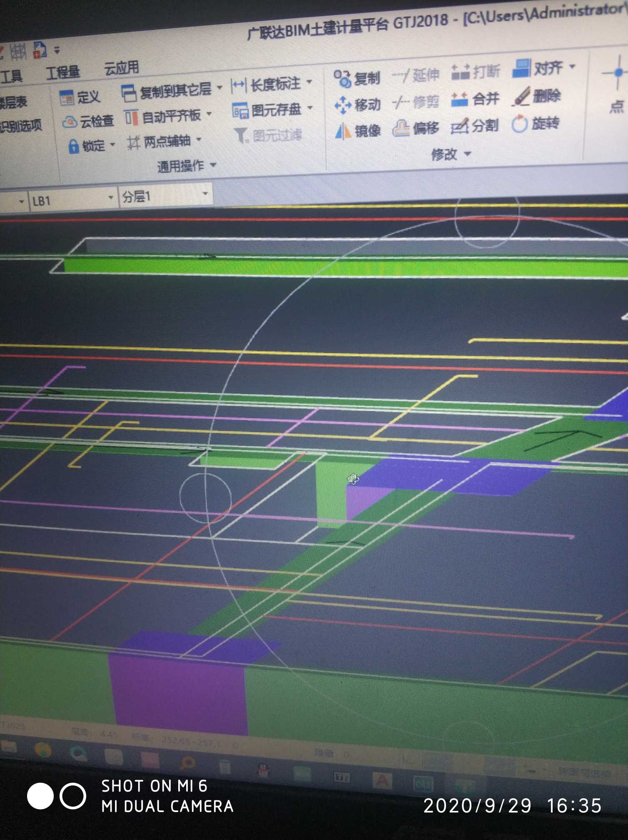628x840 pixels.
Task: Switch to the Quantities (工程量) tab
Action: [62, 72]
